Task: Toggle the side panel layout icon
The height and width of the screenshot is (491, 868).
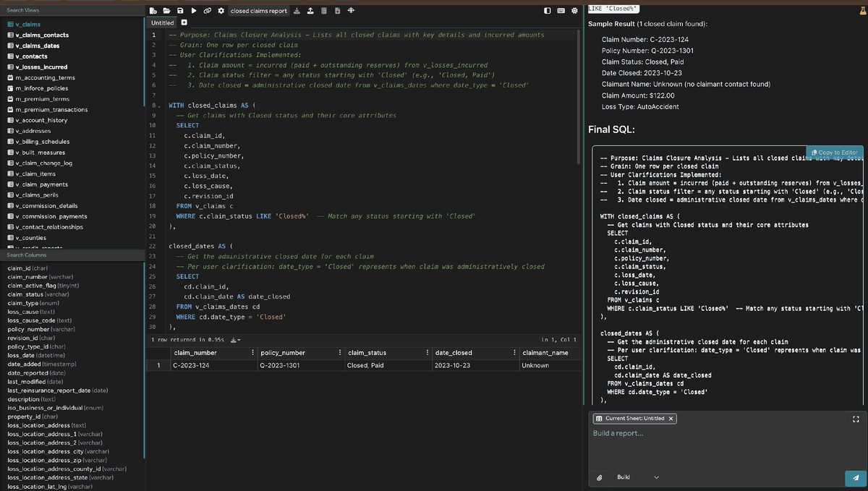Action: (548, 11)
